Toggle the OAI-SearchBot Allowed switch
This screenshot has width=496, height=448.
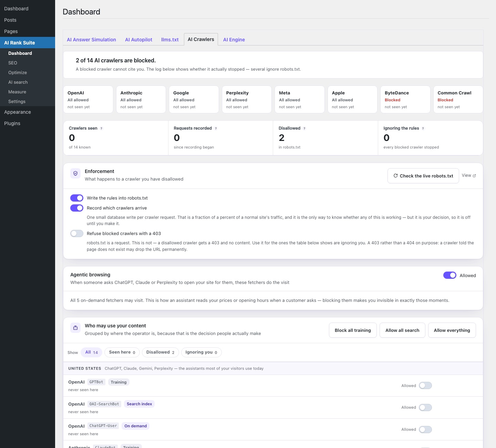click(x=425, y=407)
